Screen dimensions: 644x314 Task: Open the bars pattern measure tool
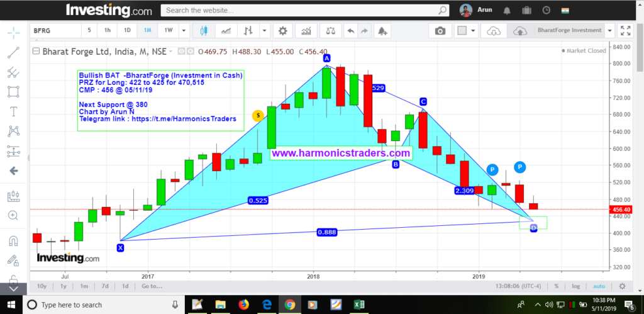tap(14, 196)
